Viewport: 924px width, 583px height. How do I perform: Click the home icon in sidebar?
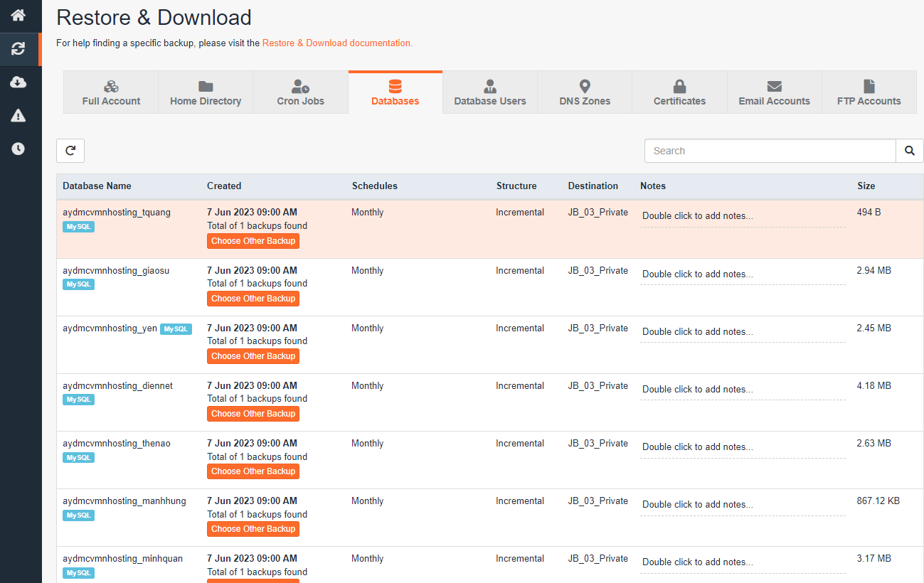coord(18,15)
